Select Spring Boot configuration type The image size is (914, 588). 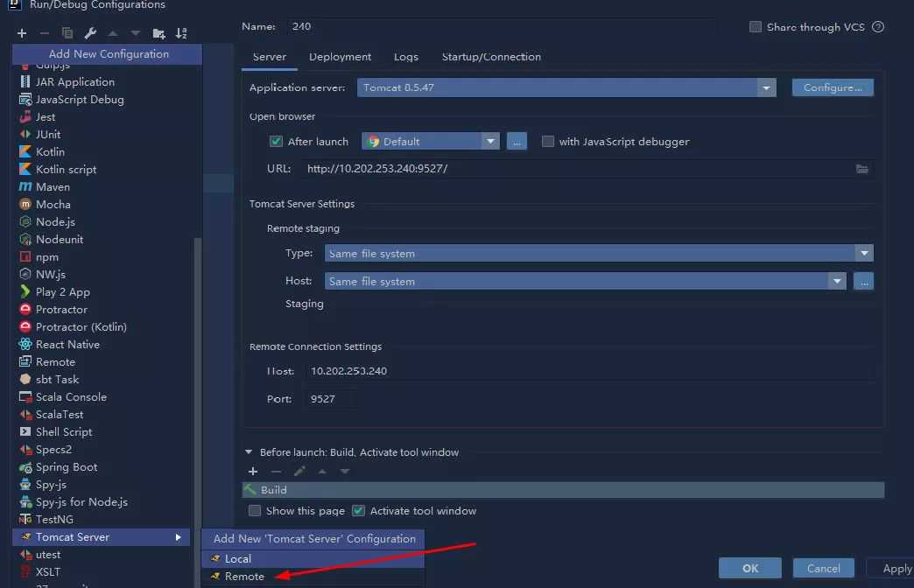66,467
